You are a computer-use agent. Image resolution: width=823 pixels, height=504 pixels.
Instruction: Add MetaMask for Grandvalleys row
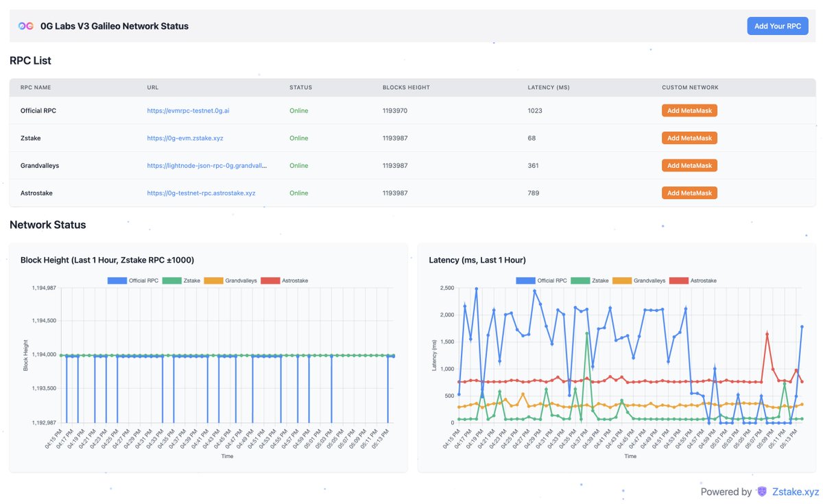coord(689,165)
